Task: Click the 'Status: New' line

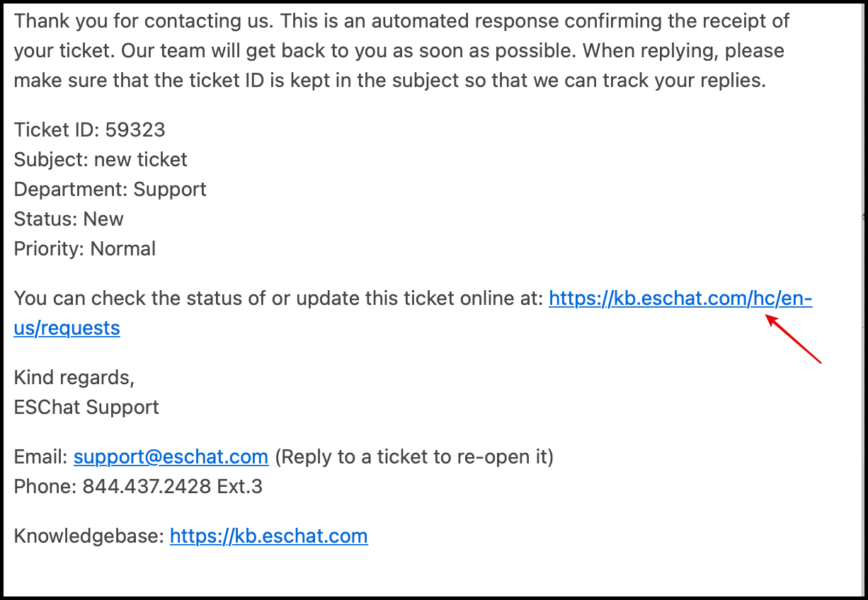Action: pyautogui.click(x=69, y=219)
